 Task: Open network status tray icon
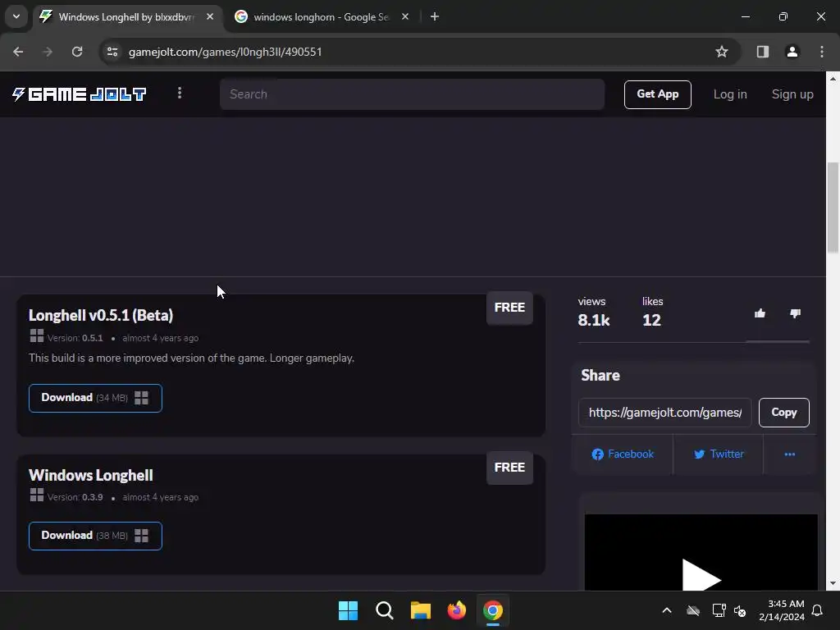(x=719, y=610)
